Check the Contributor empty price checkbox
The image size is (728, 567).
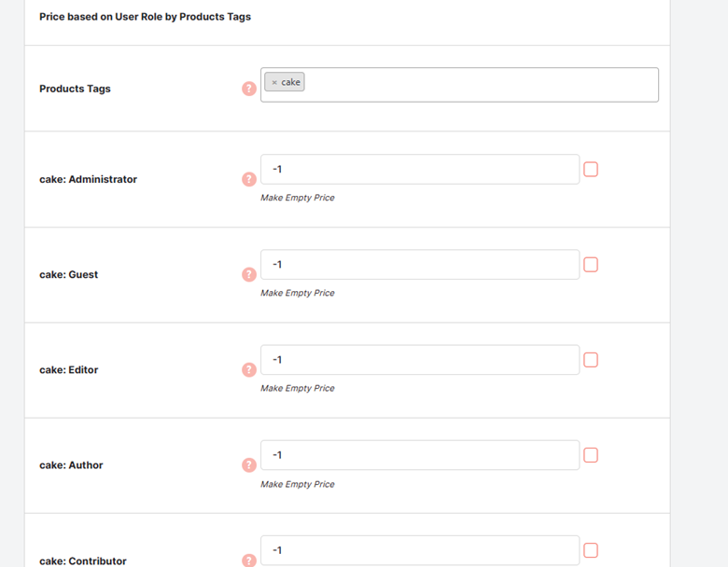click(591, 550)
